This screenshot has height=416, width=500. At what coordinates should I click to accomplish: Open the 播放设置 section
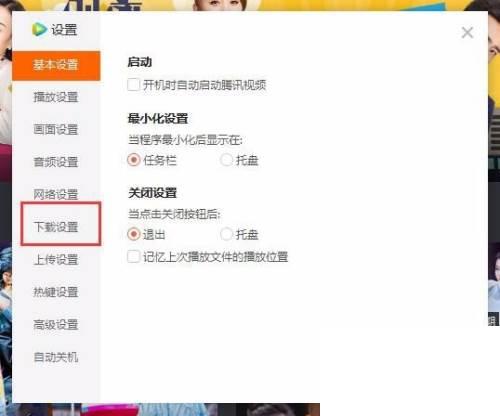click(56, 97)
